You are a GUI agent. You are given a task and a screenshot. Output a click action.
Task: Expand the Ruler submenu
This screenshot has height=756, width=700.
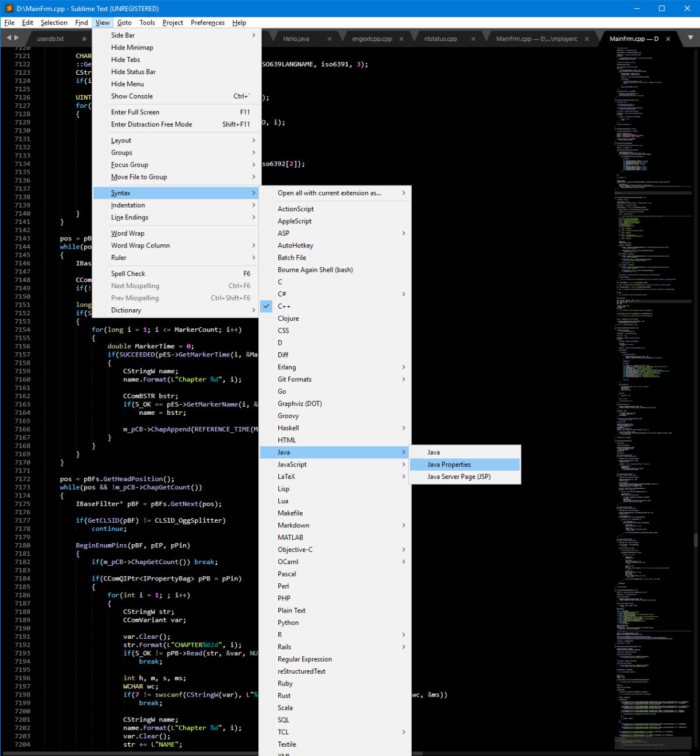pos(177,258)
